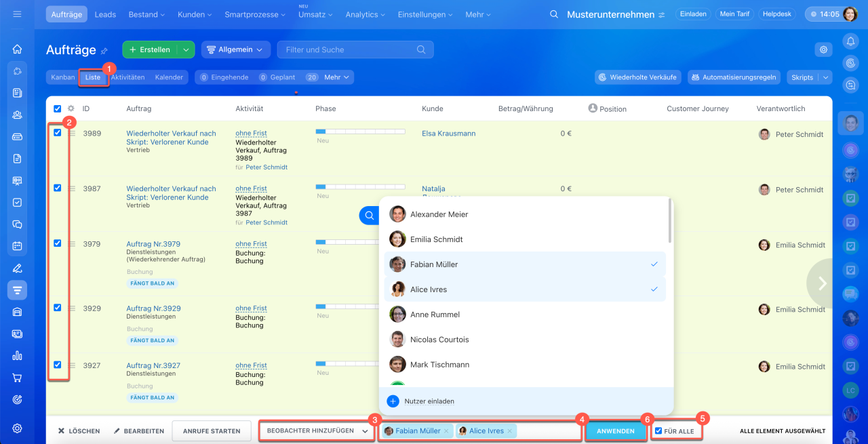The width and height of the screenshot is (868, 444).
Task: Uncheck the checkbox for order 3989
Action: [58, 133]
